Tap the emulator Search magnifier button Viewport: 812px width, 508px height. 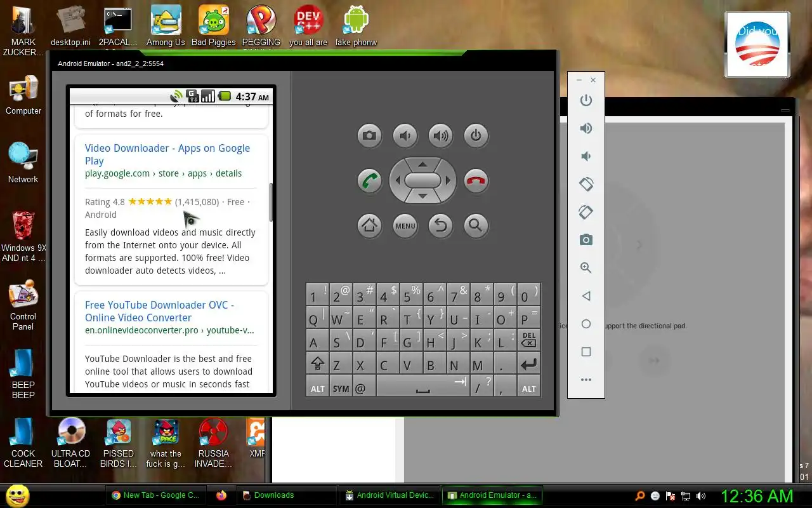pos(476,225)
